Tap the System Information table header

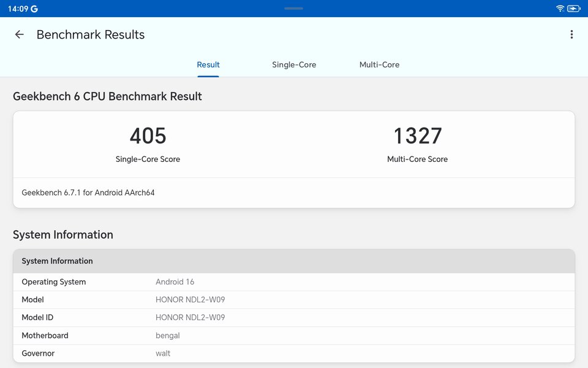tap(293, 261)
